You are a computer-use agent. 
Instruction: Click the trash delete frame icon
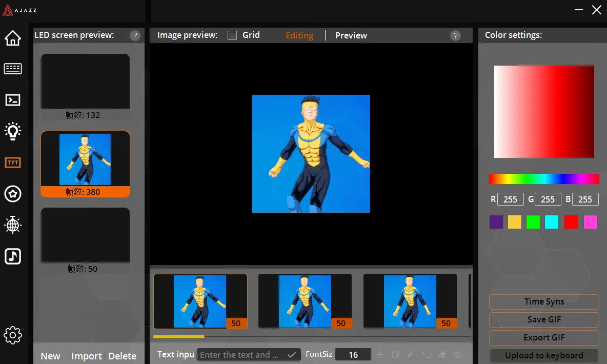457,354
